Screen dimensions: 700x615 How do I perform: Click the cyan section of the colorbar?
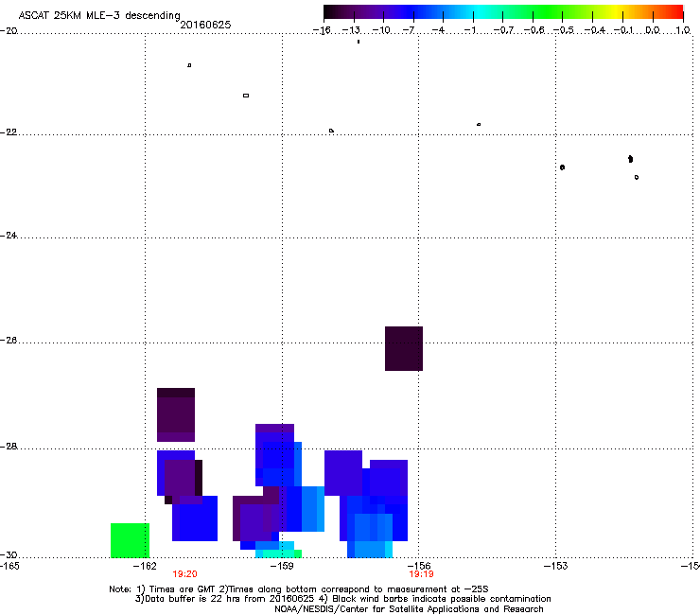pyautogui.click(x=477, y=12)
